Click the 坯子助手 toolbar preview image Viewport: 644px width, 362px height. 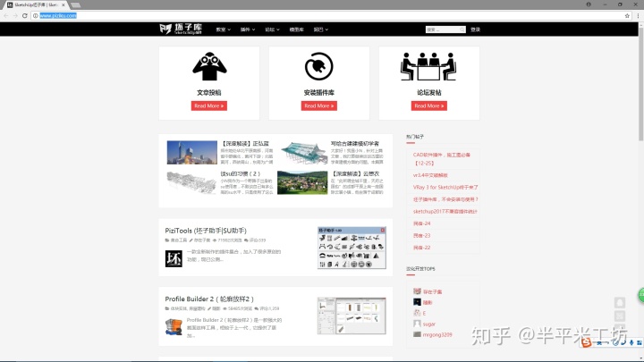point(352,248)
